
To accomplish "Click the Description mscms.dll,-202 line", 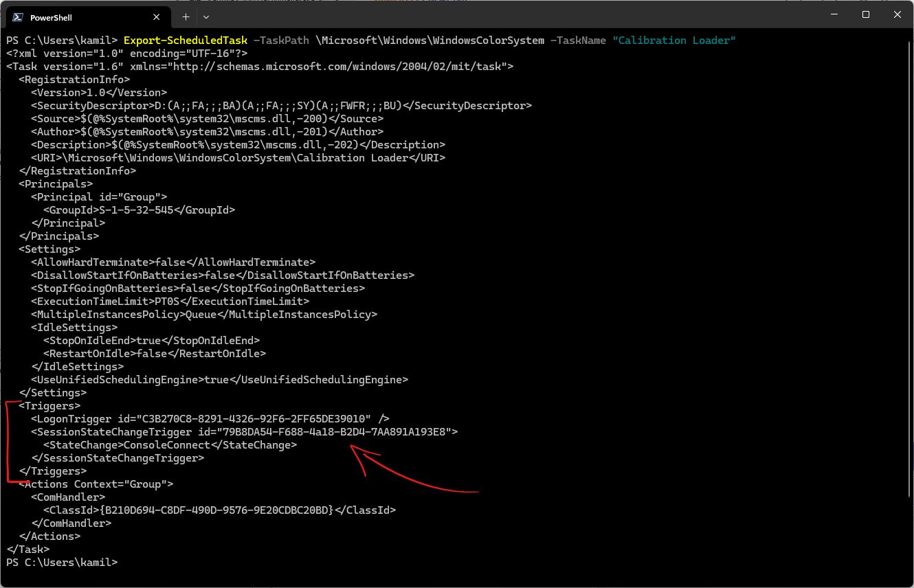I will (x=238, y=145).
